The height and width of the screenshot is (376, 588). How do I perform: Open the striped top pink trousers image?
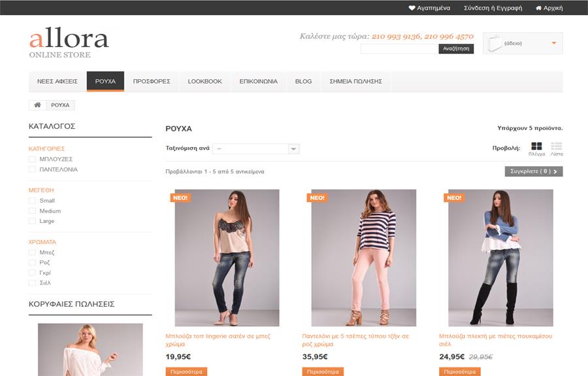point(364,258)
